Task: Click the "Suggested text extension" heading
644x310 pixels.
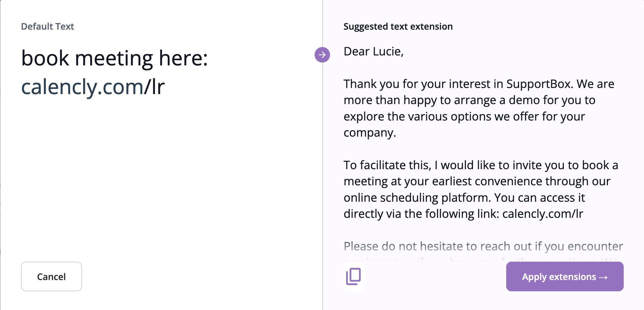Action: coord(398,26)
